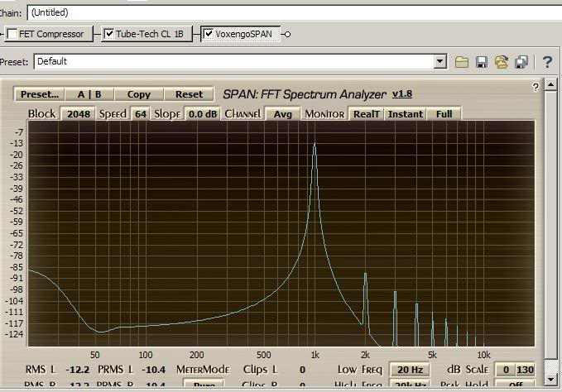Image resolution: width=562 pixels, height=392 pixels.
Task: Click the save-all presets icon
Action: (x=521, y=62)
